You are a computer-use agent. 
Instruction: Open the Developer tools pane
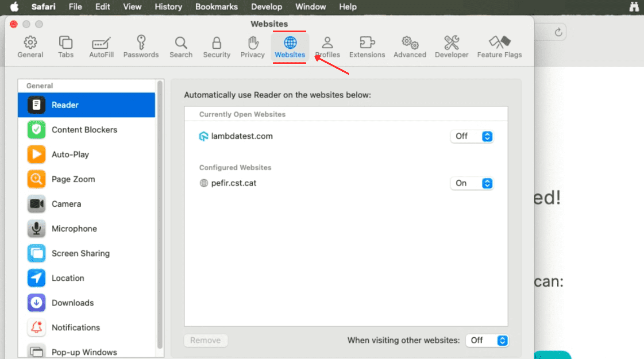[451, 47]
